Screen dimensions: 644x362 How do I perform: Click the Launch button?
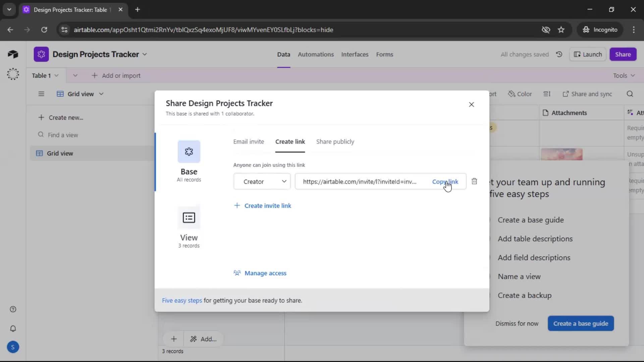tap(588, 54)
